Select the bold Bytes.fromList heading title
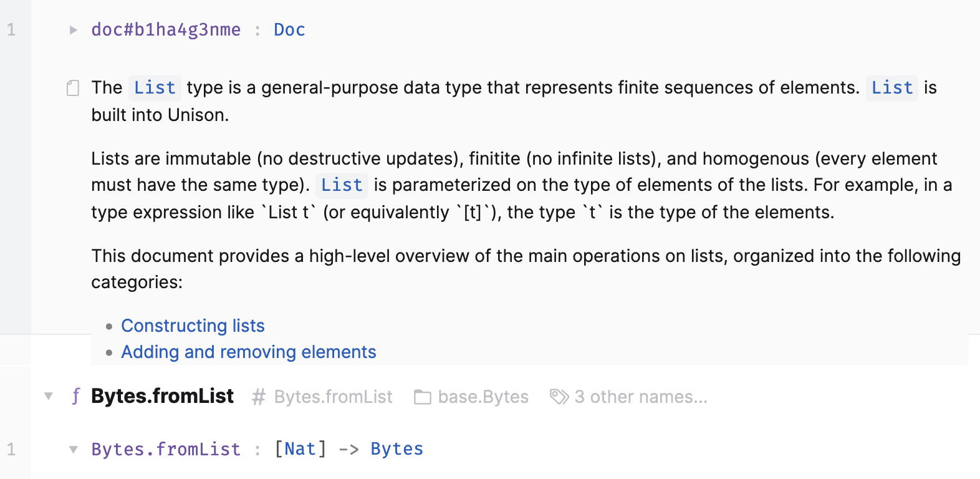Viewport: 980px width, 479px height. pyautogui.click(x=163, y=396)
